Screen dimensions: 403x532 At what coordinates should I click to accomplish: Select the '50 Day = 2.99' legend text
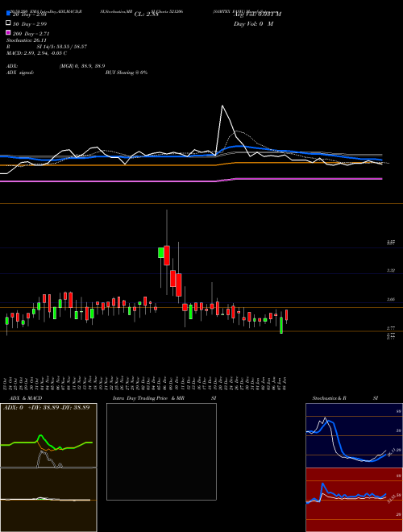30,23
